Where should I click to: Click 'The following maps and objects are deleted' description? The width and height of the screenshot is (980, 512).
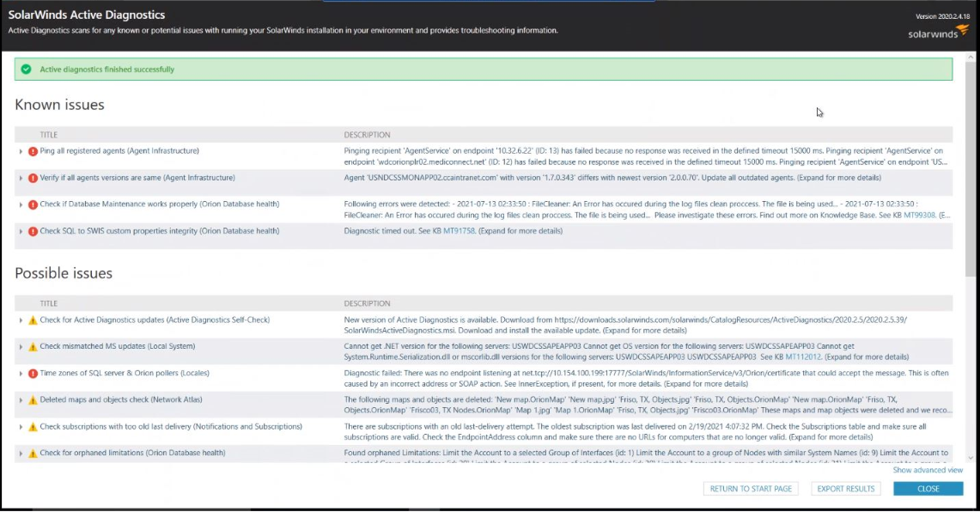[x=648, y=405]
